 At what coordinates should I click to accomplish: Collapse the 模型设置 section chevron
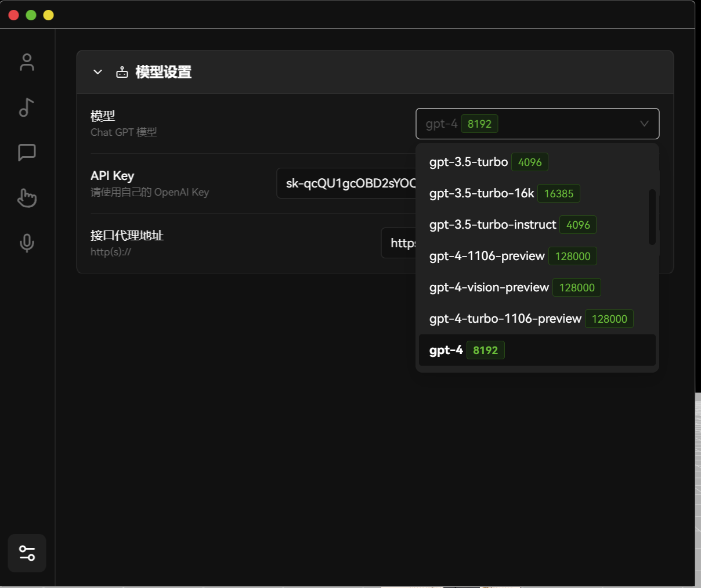pos(97,72)
